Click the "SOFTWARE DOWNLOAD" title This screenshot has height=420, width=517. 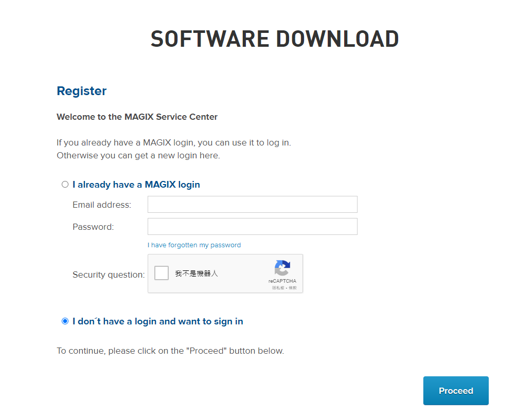(275, 39)
